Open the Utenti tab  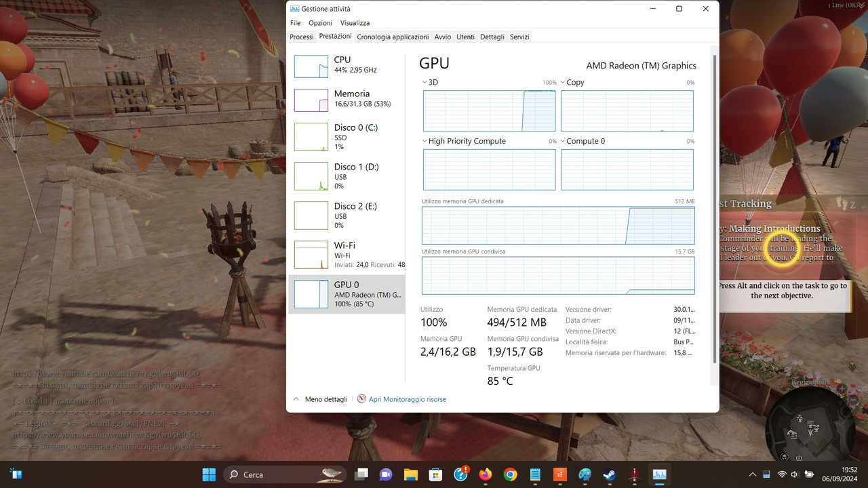(x=465, y=37)
